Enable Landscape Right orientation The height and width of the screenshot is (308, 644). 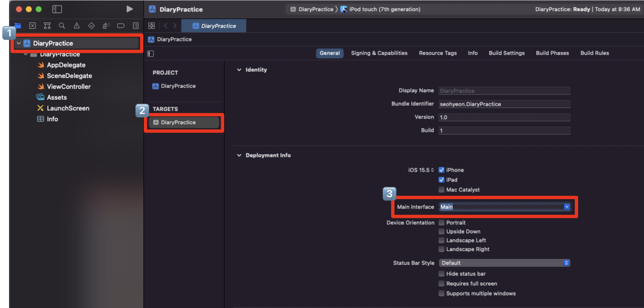click(x=441, y=249)
